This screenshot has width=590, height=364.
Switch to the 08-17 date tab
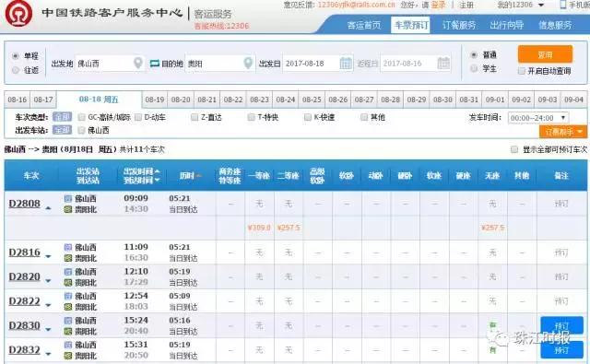click(43, 100)
